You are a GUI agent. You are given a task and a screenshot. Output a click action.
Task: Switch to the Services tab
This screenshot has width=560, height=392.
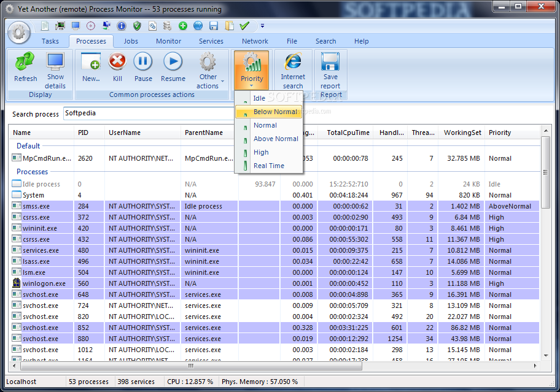[211, 41]
